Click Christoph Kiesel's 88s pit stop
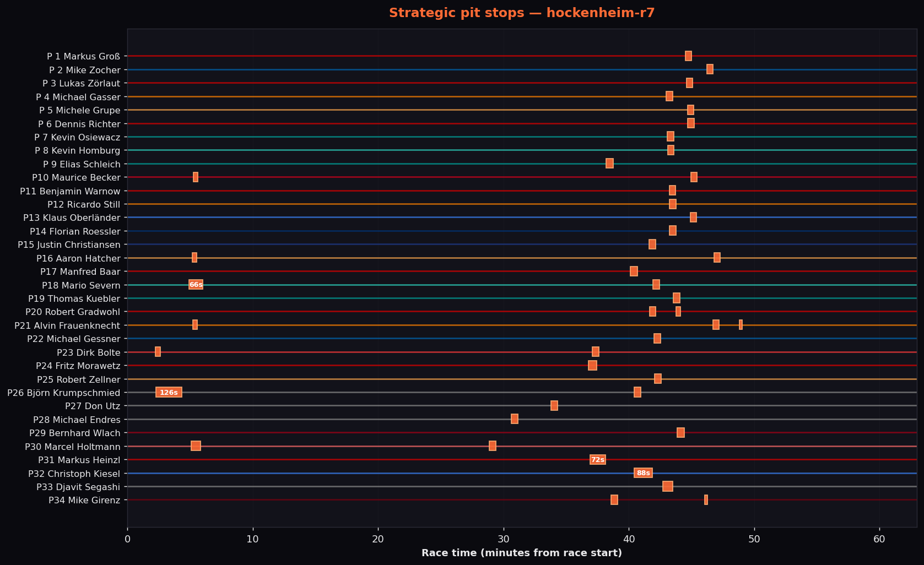This screenshot has width=924, height=565. click(643, 473)
